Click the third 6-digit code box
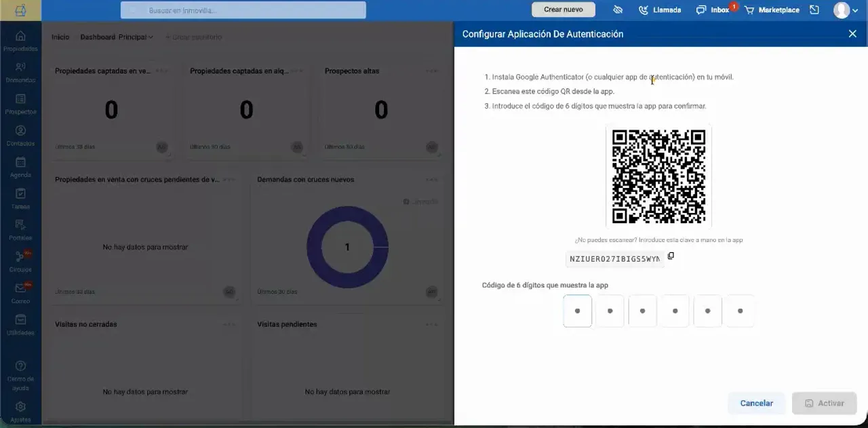The width and height of the screenshot is (868, 428). coord(642,311)
